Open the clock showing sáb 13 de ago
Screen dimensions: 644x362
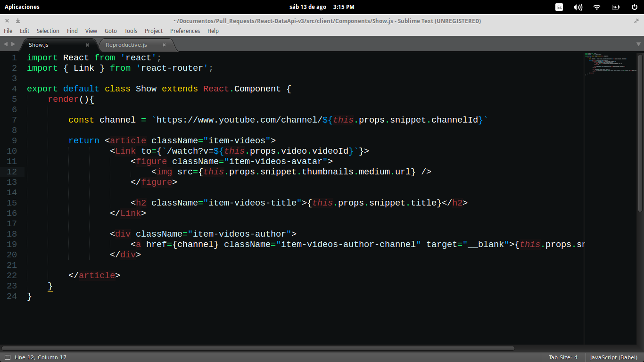click(322, 7)
